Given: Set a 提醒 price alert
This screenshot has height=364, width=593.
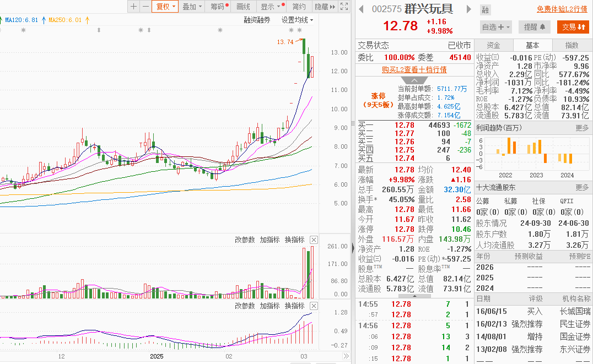Looking at the screenshot, I should click(535, 27).
